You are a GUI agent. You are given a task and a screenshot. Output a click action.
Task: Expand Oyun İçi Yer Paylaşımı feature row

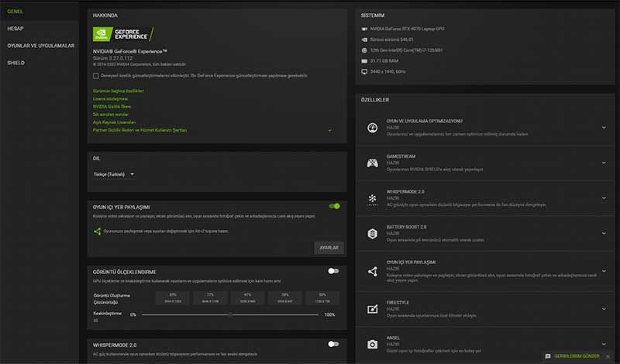tap(604, 271)
